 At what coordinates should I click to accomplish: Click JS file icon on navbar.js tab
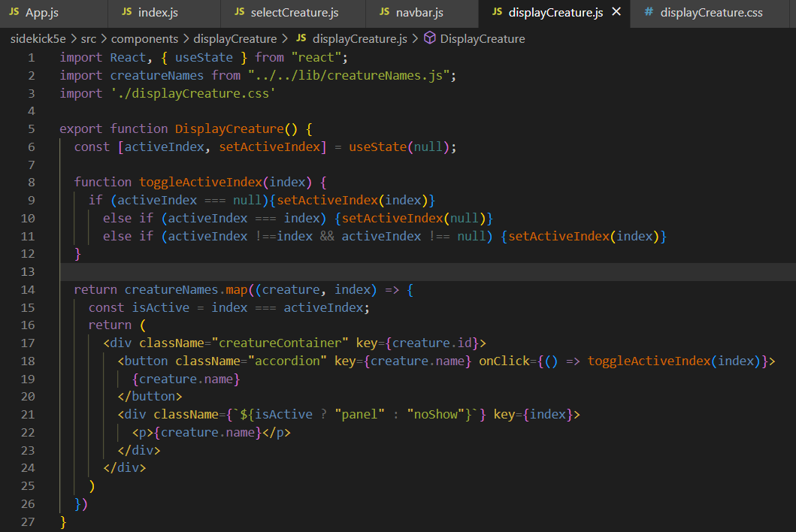[385, 12]
